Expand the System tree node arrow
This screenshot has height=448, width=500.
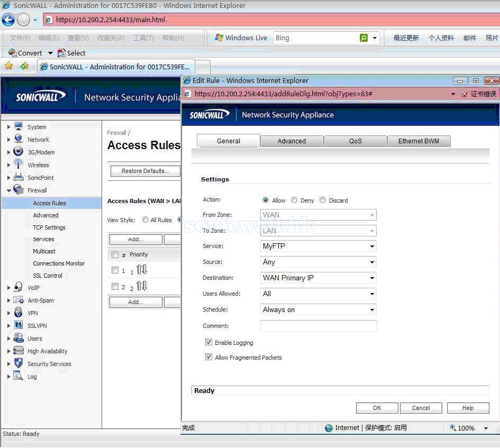[9, 127]
